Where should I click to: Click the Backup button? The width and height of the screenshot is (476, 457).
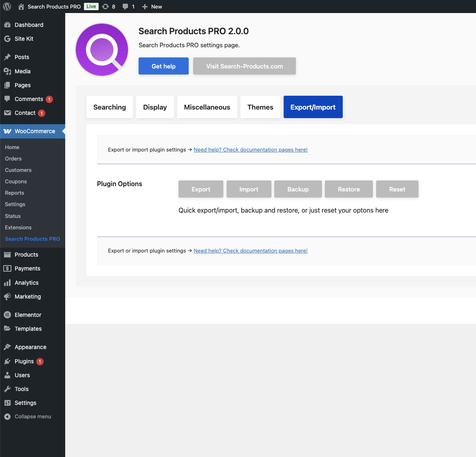point(298,189)
